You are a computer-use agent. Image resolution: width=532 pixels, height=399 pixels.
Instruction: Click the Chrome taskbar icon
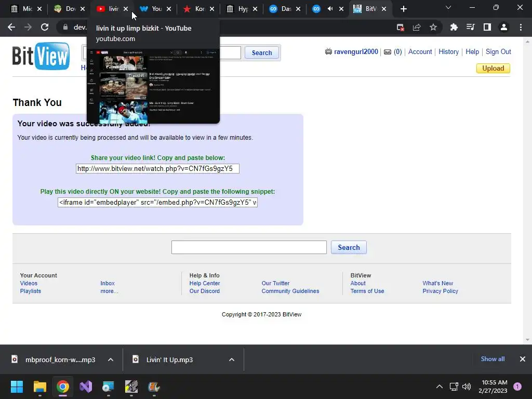63,387
